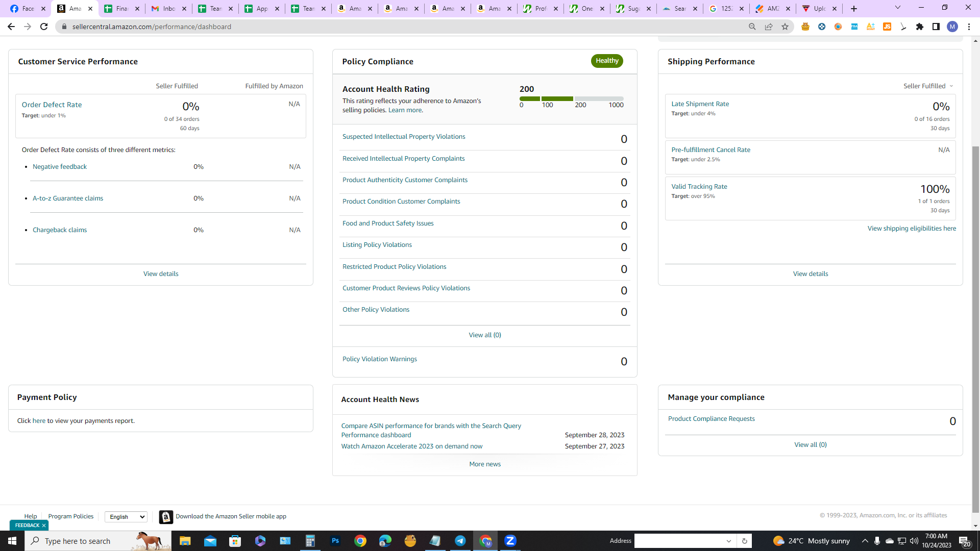Click More news in Account Health News

[x=485, y=464]
